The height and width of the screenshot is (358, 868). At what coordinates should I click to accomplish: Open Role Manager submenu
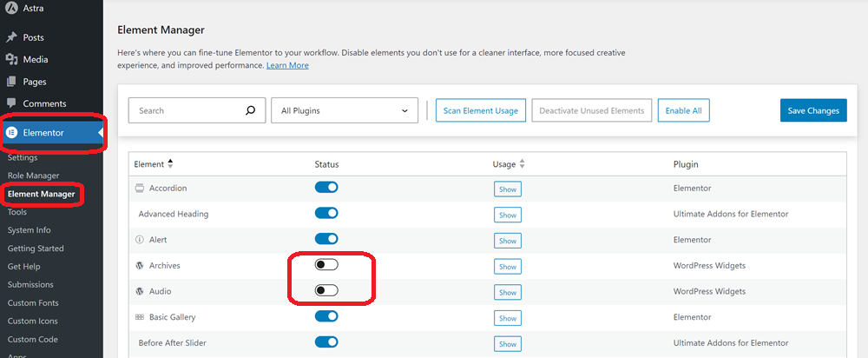33,176
